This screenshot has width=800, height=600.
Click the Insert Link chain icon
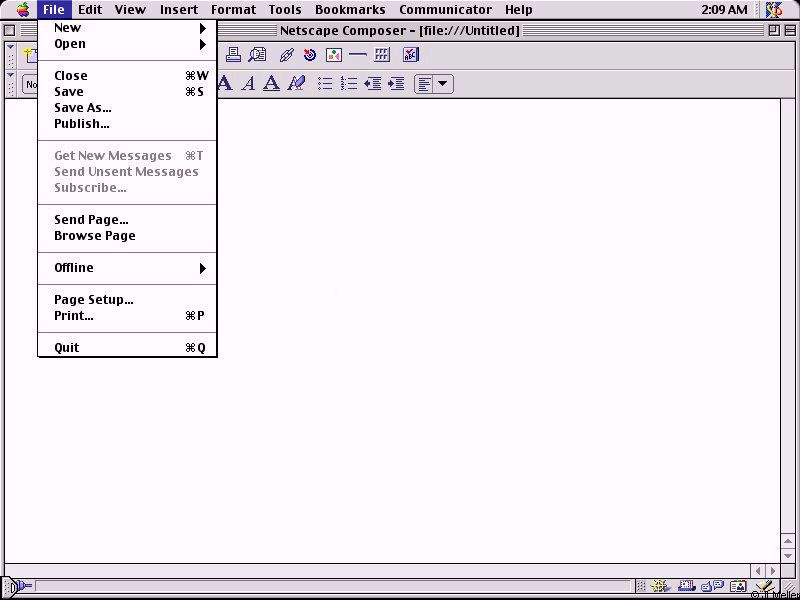(x=286, y=55)
